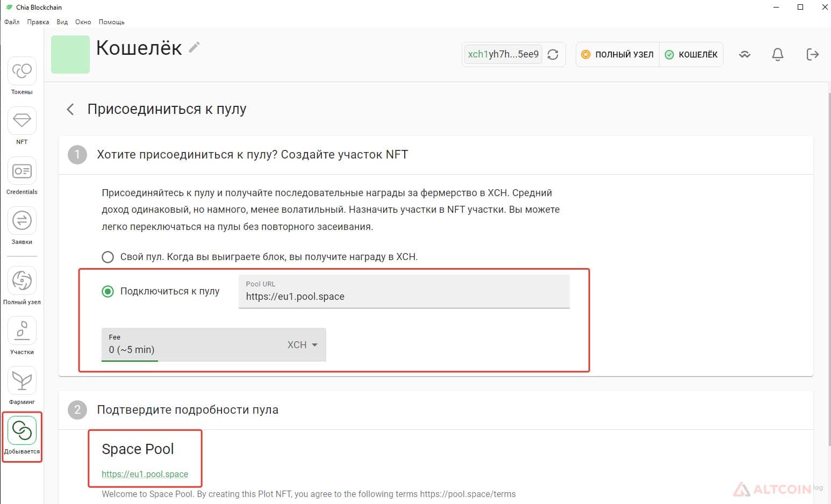
Task: Go back using the left chevron
Action: pos(70,110)
